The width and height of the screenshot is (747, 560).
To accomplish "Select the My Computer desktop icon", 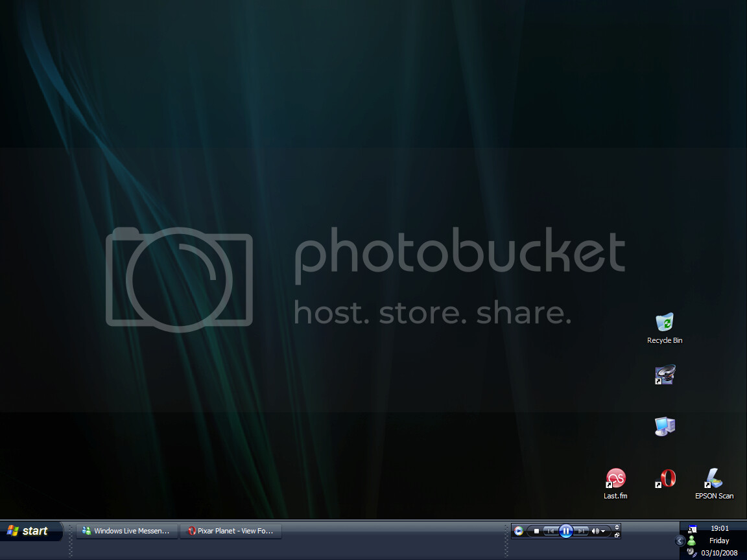I will click(x=665, y=426).
